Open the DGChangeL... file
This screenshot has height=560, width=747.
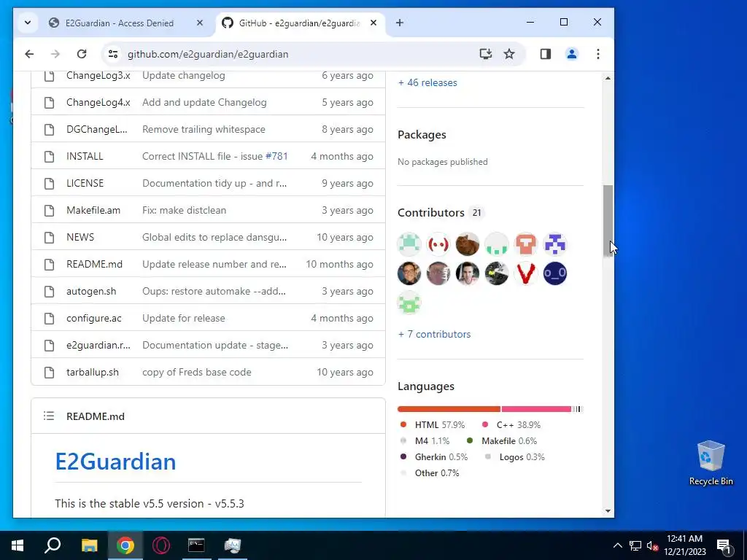pos(97,130)
